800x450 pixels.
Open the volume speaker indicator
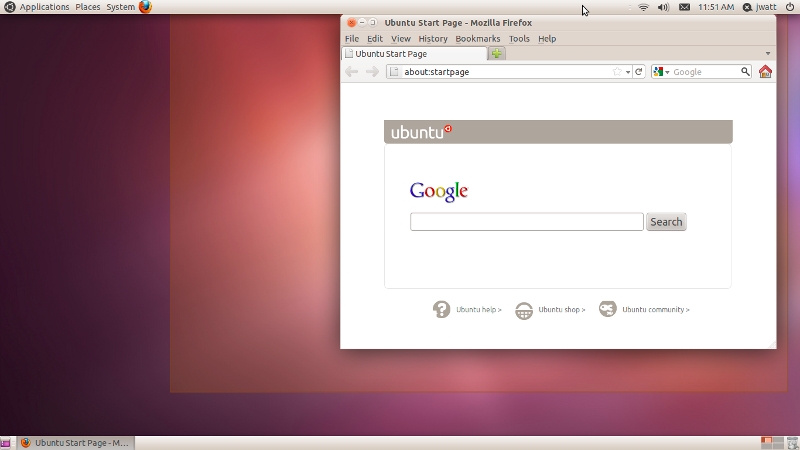pos(663,7)
